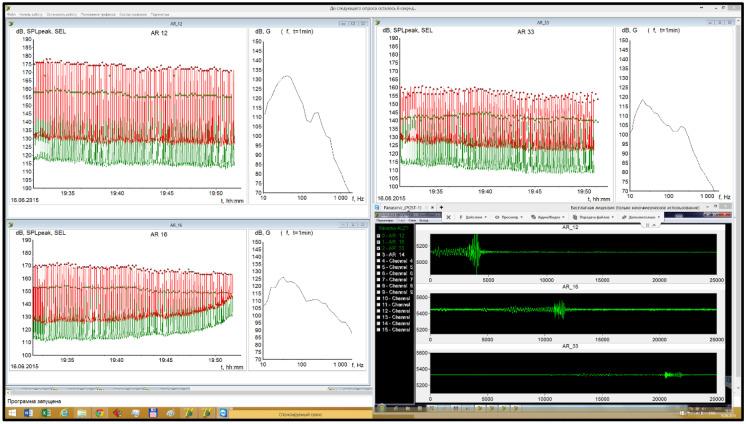Open the 'Файл' menu in the top bar
Screen dimensions: 746x424
(11, 12)
